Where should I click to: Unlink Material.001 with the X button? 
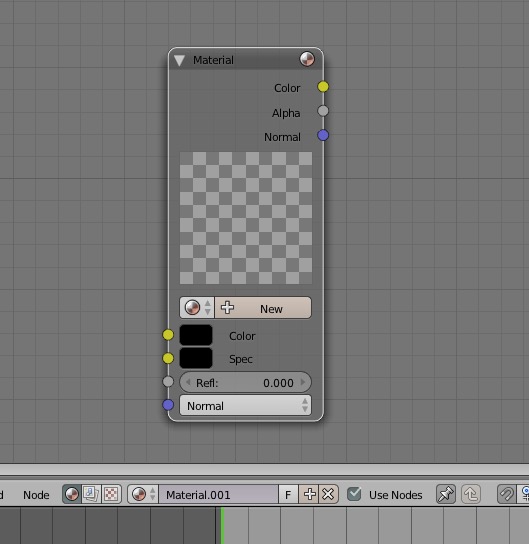click(x=328, y=494)
